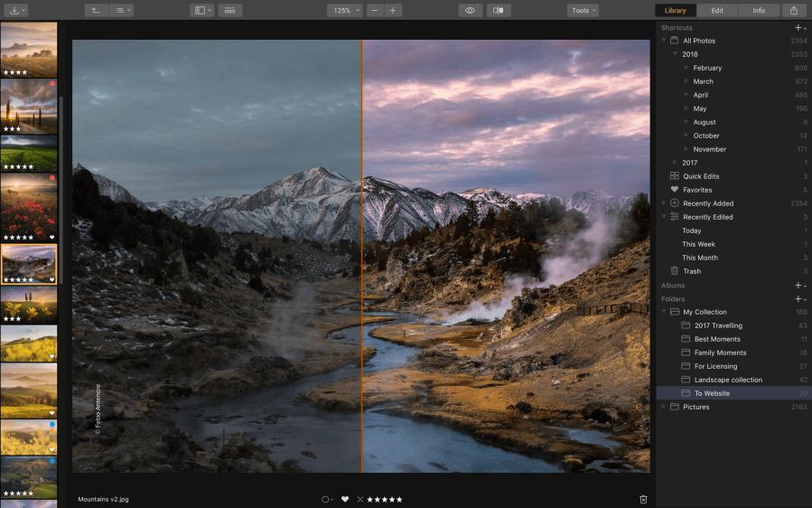Toggle the favorite heart below the photo

pyautogui.click(x=344, y=499)
